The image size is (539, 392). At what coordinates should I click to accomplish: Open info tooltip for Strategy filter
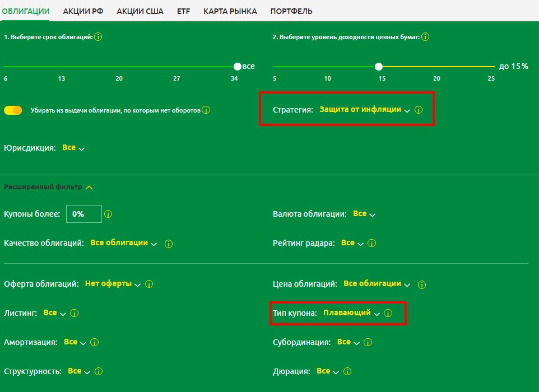419,110
